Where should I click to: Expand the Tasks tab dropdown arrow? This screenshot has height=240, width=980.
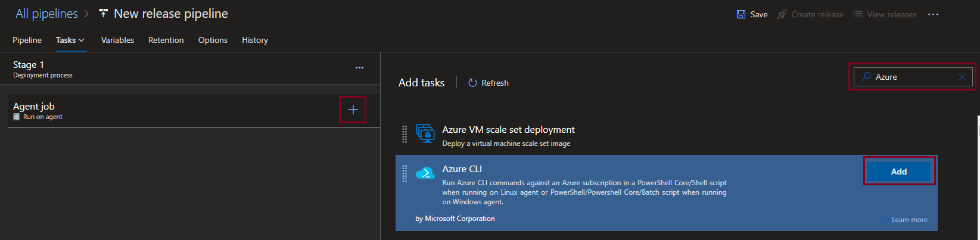coord(82,40)
